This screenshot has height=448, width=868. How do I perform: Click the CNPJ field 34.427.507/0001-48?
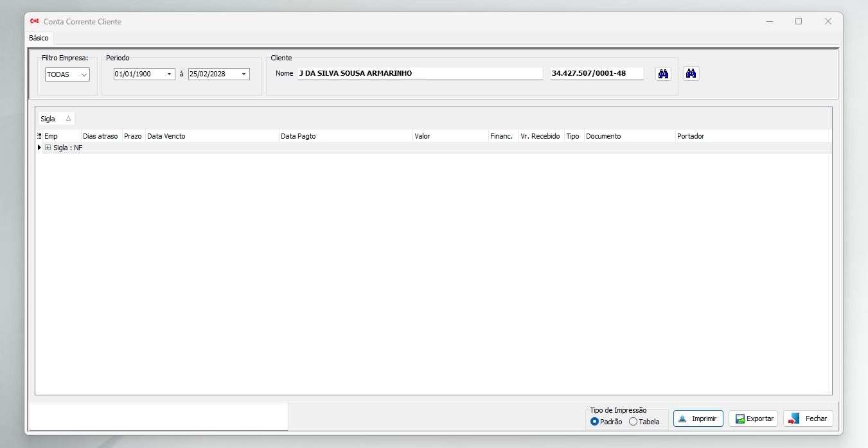coord(596,74)
